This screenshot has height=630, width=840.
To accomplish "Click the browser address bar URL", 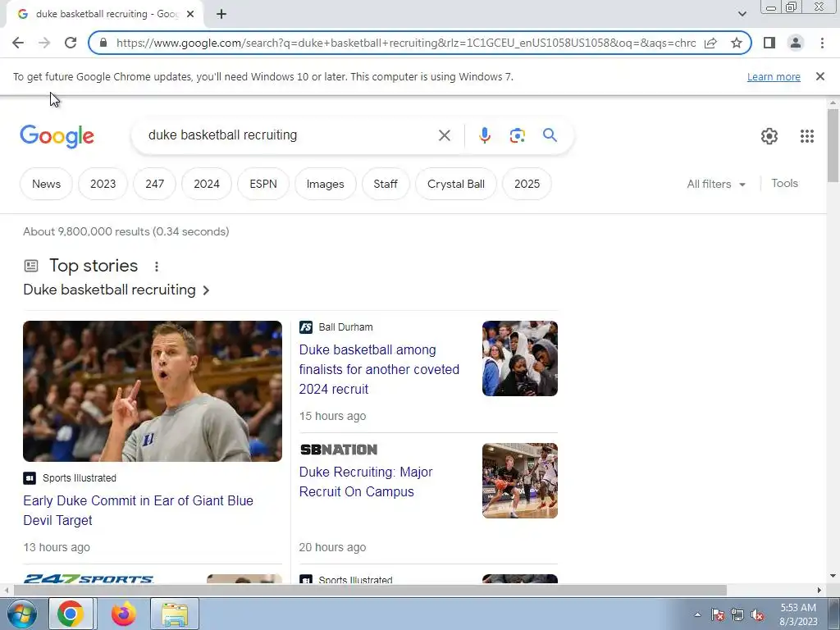I will click(405, 43).
